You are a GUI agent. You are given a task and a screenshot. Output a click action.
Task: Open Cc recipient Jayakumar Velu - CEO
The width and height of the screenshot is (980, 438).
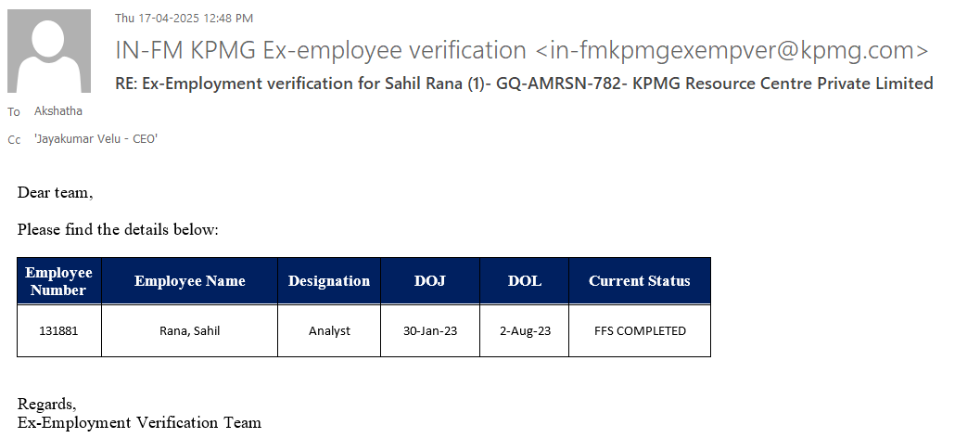[x=95, y=139]
